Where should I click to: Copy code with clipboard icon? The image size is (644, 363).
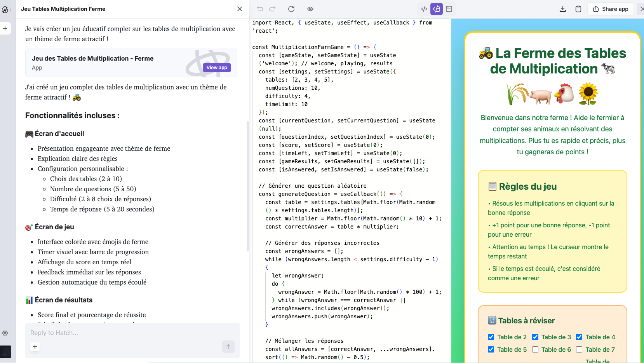(578, 9)
